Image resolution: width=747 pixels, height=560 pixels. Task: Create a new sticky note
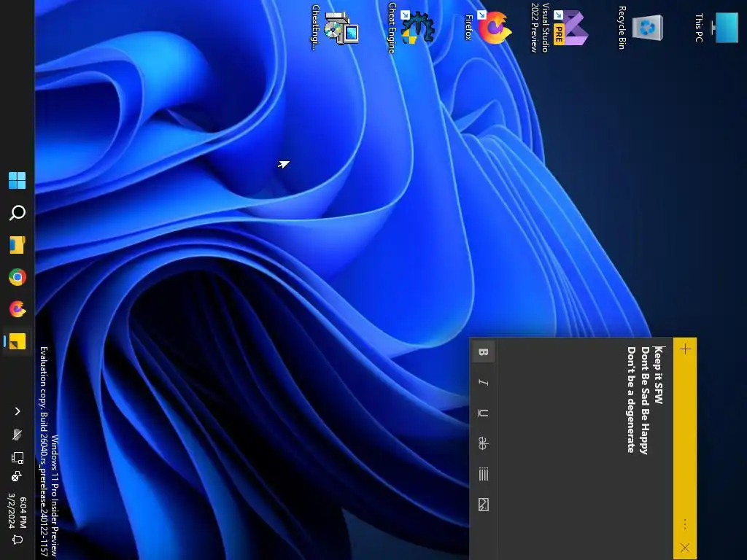pos(685,349)
